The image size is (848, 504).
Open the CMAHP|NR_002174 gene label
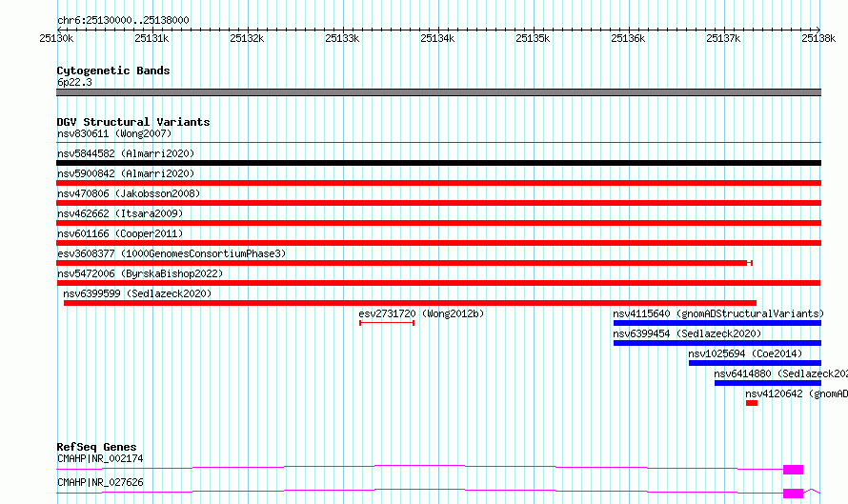[x=100, y=458]
